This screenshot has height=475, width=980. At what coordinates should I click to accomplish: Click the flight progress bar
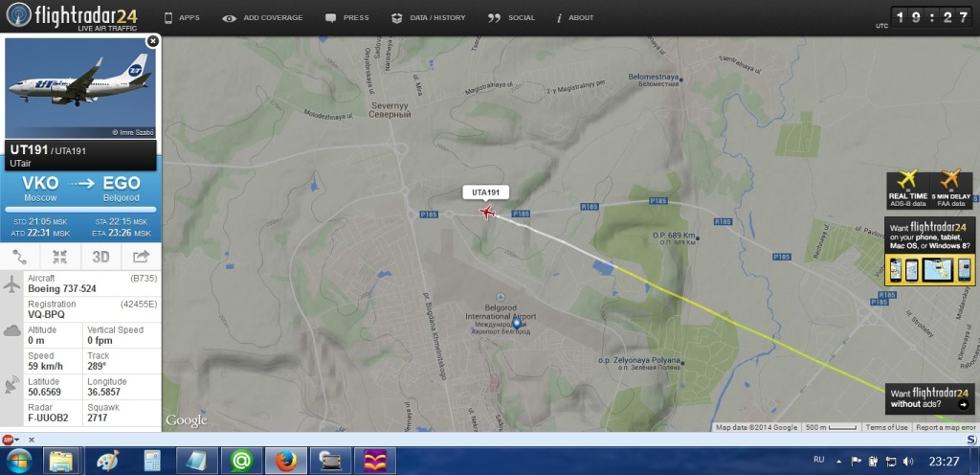(x=80, y=210)
